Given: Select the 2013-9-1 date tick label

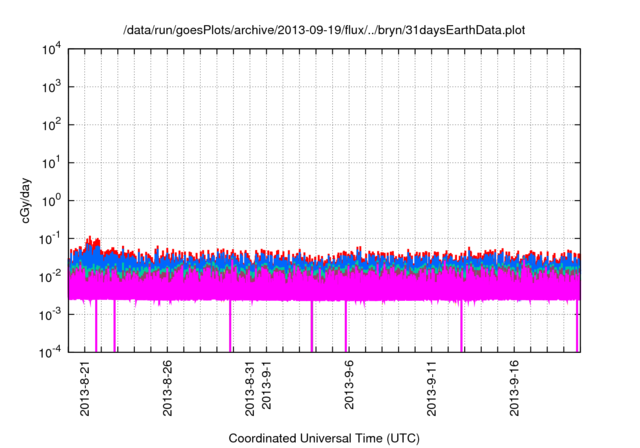Looking at the screenshot, I should pyautogui.click(x=266, y=385).
